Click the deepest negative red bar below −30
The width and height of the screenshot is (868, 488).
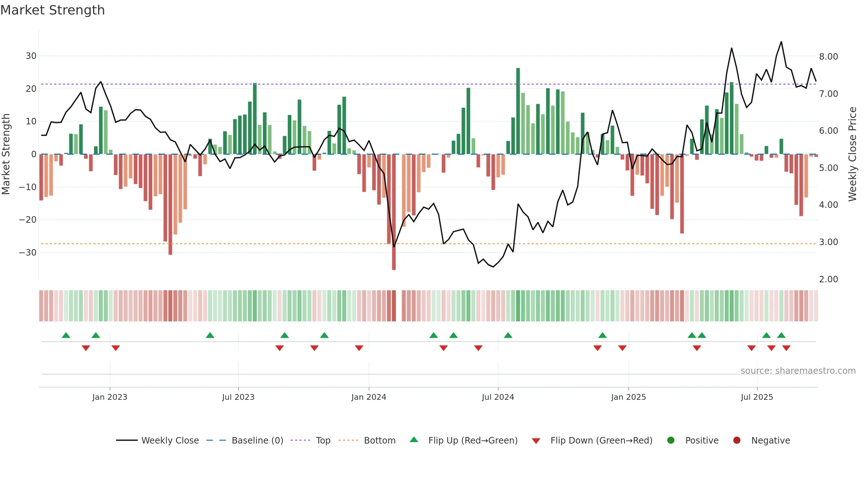coord(394,212)
